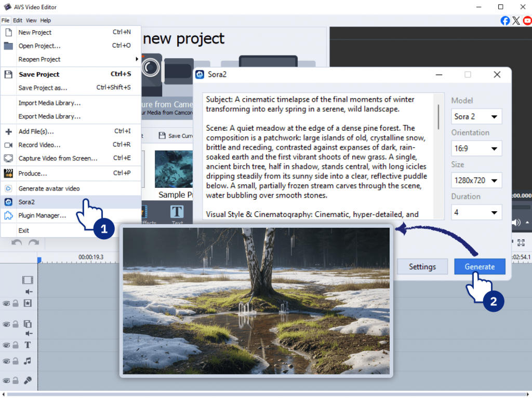Open the Help menu
This screenshot has width=532, height=398.
coord(46,20)
